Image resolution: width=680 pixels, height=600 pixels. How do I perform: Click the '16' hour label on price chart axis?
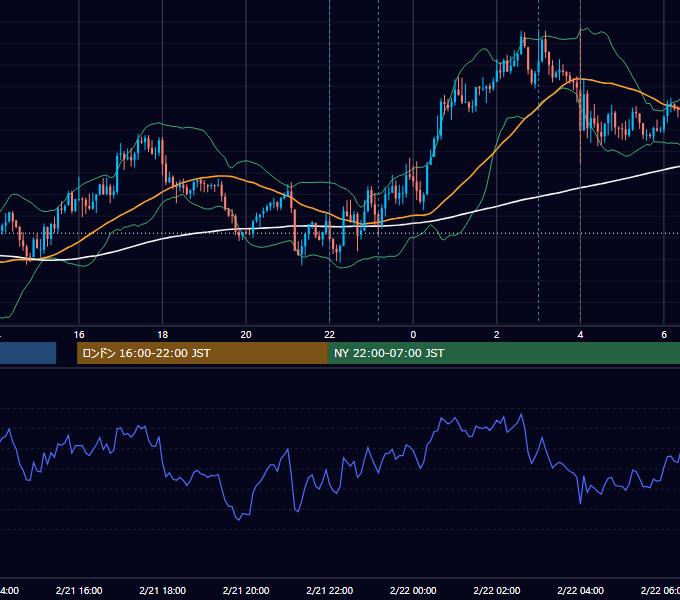coord(79,334)
